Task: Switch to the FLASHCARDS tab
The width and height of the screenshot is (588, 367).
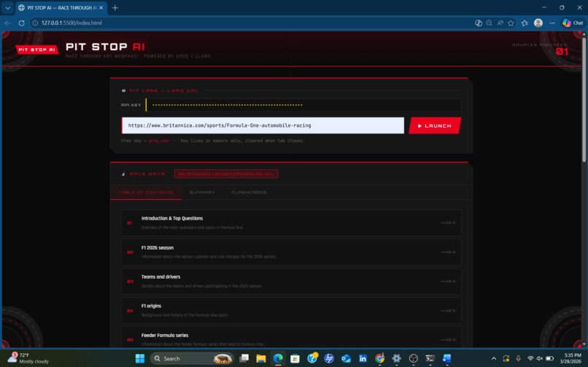Action: [249, 193]
